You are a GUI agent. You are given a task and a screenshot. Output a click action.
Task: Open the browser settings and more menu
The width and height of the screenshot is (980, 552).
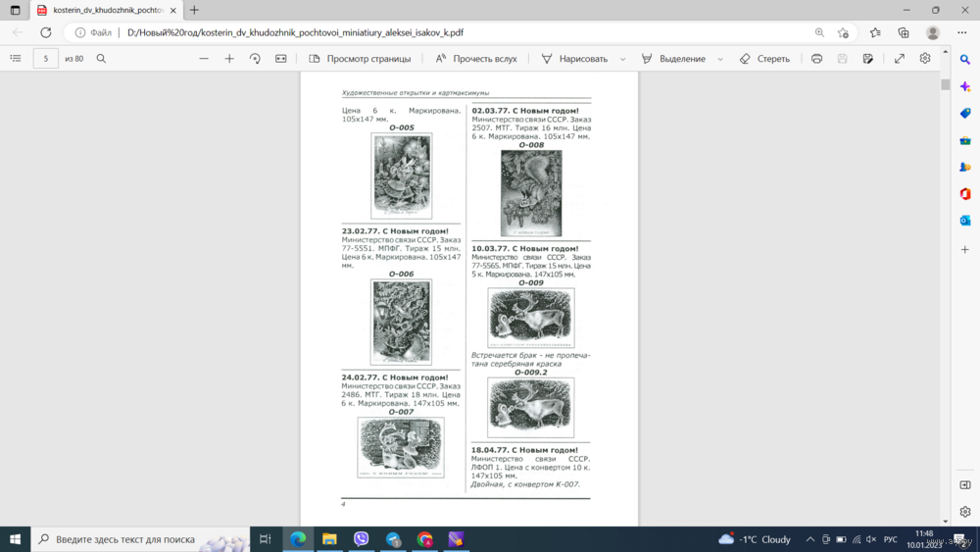962,32
